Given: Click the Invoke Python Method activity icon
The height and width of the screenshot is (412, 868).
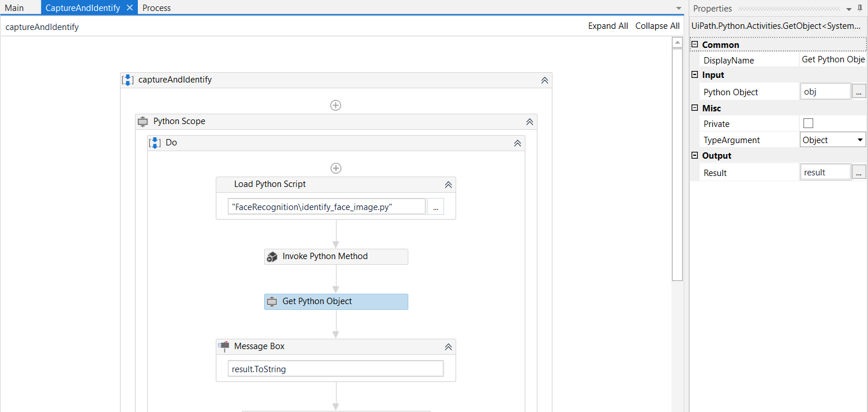Looking at the screenshot, I should [272, 257].
